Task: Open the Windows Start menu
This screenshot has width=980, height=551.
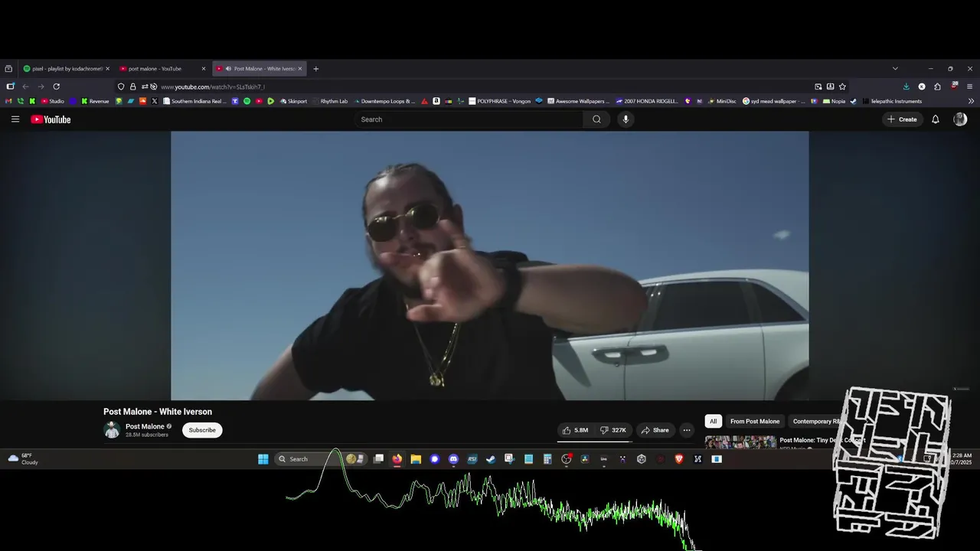Action: 263,459
